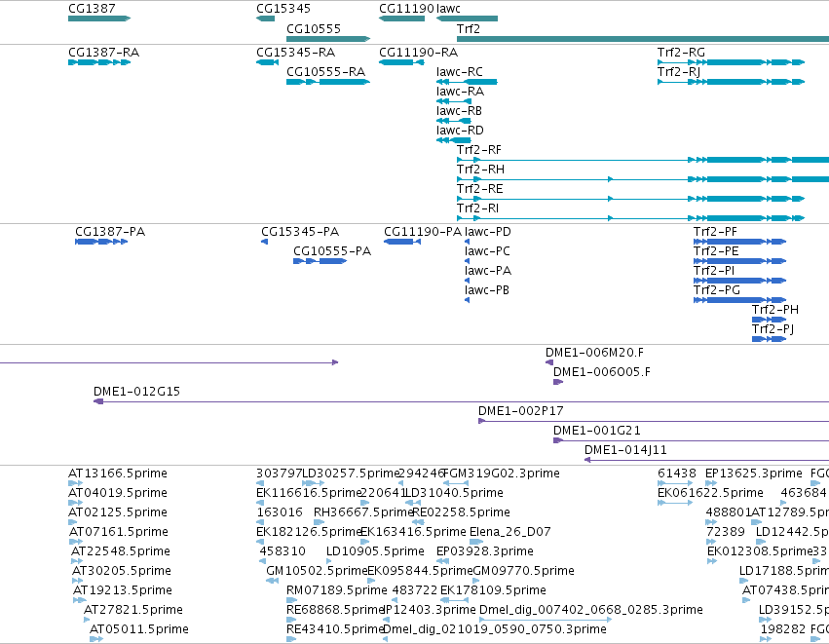Screen dimensions: 829x644
Task: Select the AT19213.5prime EST label
Action: 123,591
